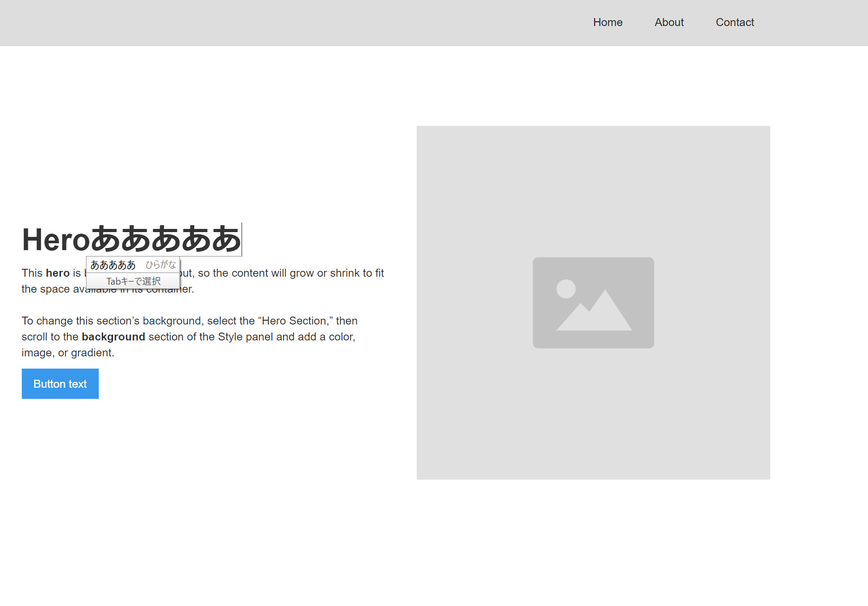Select the placeholder image icon

coord(593,303)
